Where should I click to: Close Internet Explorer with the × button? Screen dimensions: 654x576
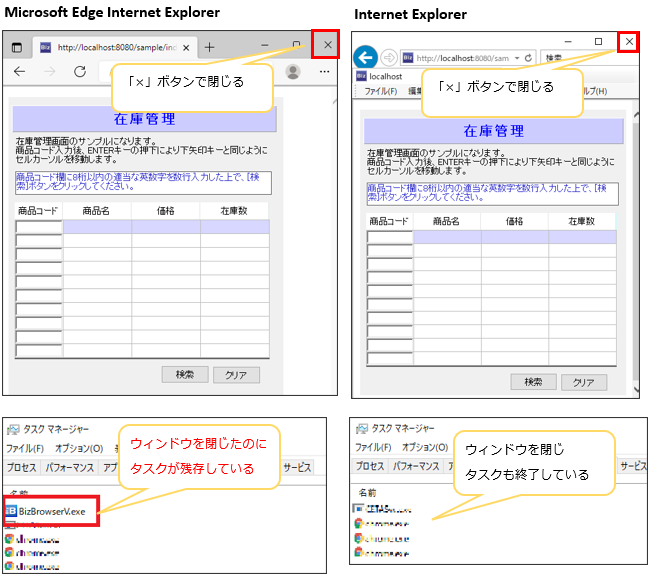(x=629, y=41)
